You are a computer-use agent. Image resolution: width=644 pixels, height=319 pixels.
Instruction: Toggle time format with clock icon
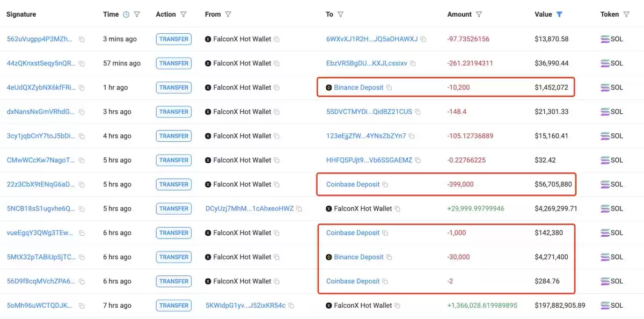point(126,15)
